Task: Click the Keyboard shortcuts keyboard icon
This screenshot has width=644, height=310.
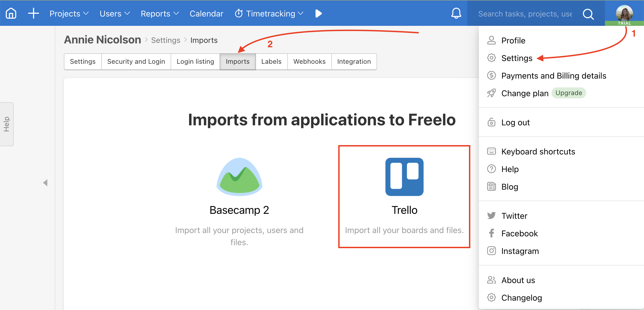Action: click(491, 151)
